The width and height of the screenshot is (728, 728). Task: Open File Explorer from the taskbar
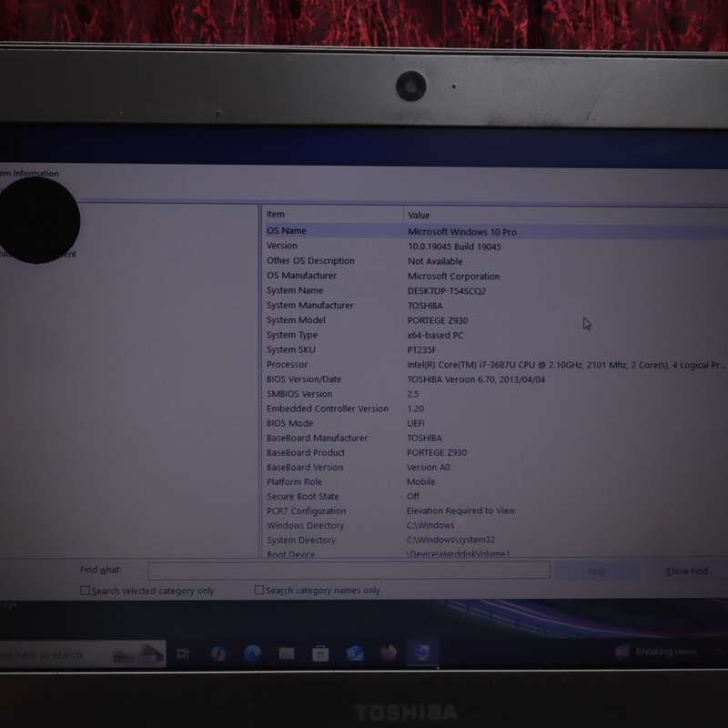click(x=287, y=653)
